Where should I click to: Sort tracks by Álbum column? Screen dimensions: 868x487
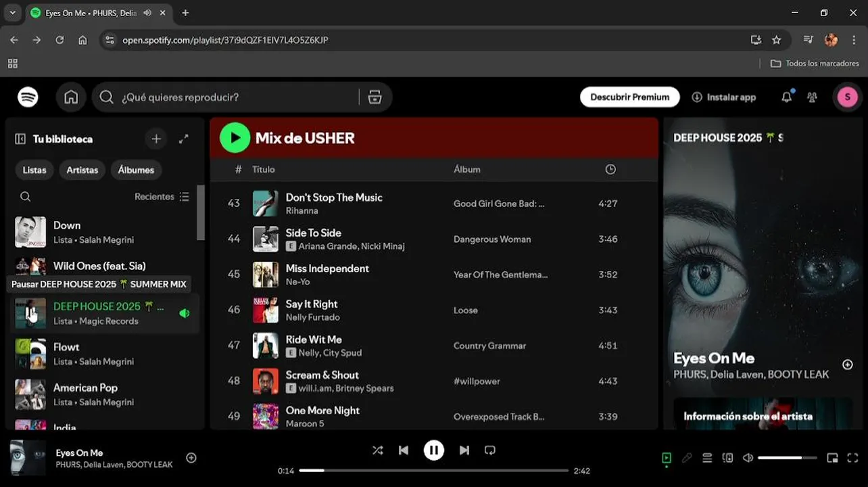[x=467, y=169]
